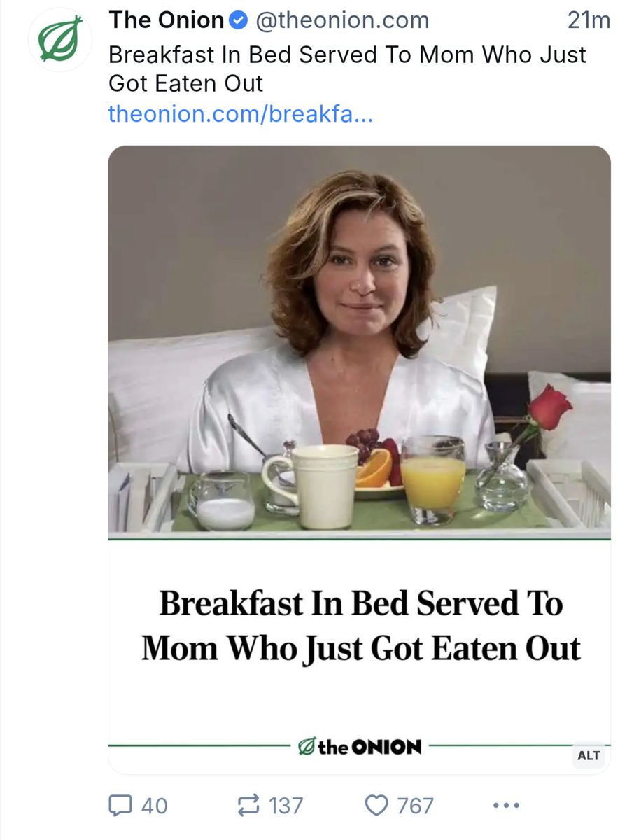The height and width of the screenshot is (840, 634).
Task: Open the three-dot more options menu
Action: click(x=506, y=806)
